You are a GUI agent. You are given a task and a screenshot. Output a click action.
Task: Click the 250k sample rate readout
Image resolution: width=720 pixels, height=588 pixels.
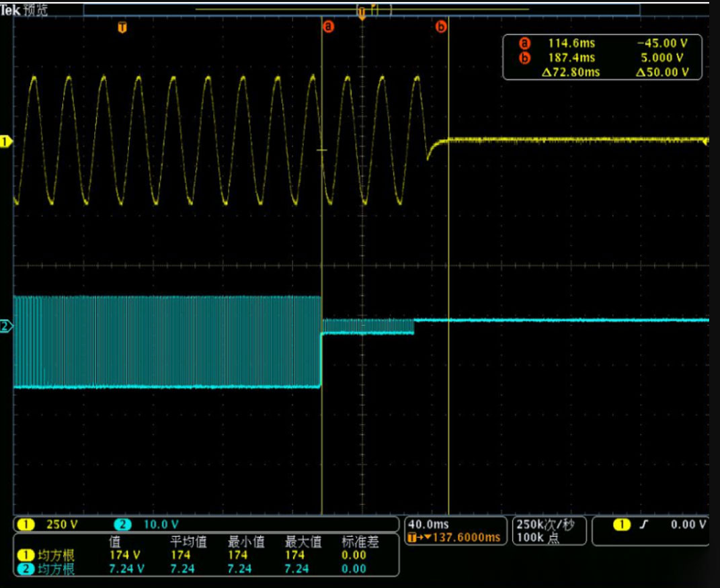click(545, 524)
